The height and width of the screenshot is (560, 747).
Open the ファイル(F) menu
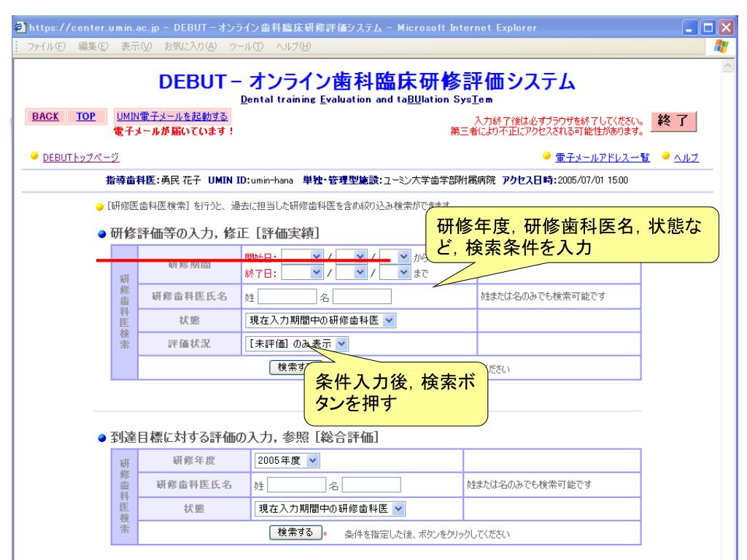(x=46, y=47)
